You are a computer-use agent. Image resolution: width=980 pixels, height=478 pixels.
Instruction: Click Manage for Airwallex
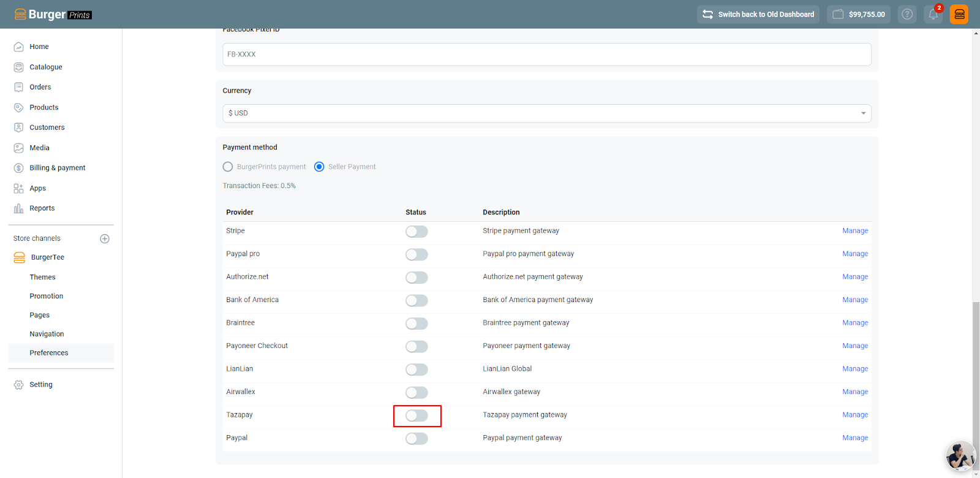click(855, 392)
